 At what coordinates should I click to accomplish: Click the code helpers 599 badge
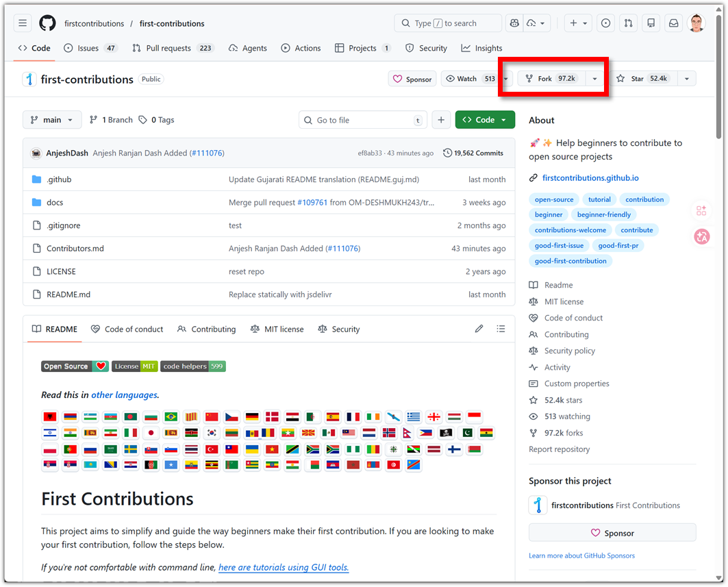pyautogui.click(x=193, y=366)
